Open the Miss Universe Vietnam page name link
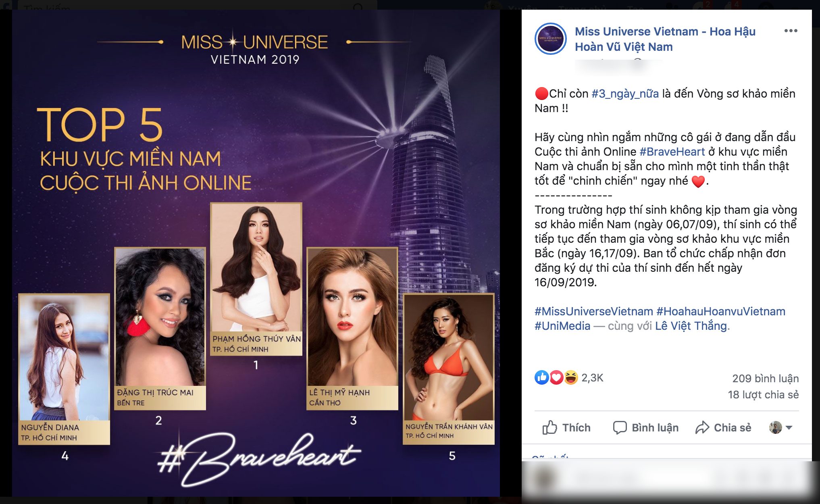This screenshot has width=820, height=504. click(665, 39)
